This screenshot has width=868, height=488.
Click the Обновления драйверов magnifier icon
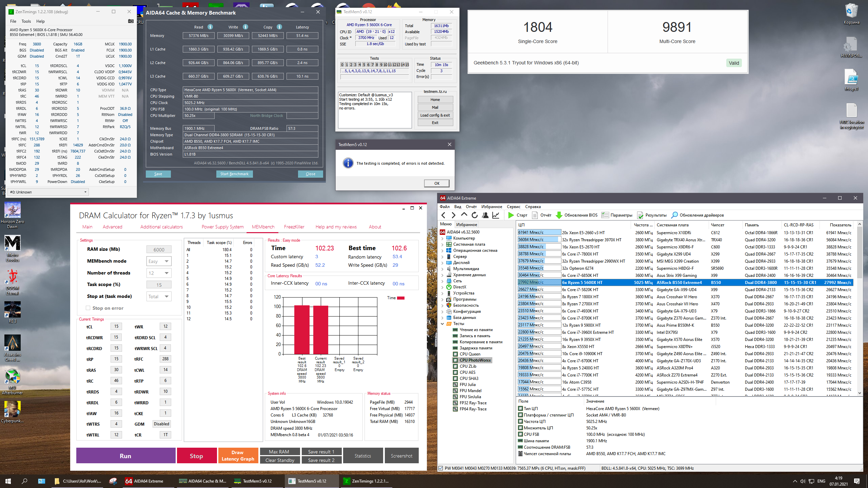point(674,215)
